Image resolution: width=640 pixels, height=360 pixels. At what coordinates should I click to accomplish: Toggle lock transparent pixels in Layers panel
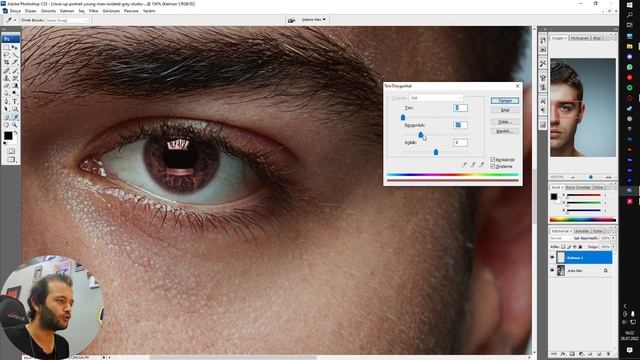point(563,247)
